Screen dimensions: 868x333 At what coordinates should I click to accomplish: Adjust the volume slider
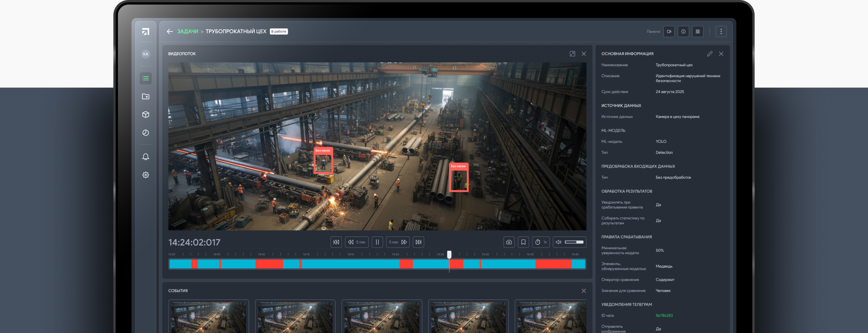pos(574,242)
